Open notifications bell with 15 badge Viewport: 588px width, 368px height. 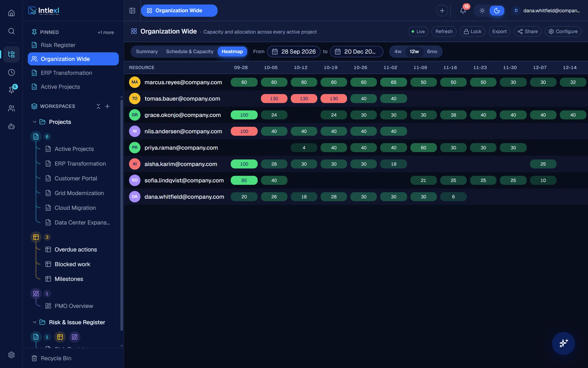click(463, 11)
